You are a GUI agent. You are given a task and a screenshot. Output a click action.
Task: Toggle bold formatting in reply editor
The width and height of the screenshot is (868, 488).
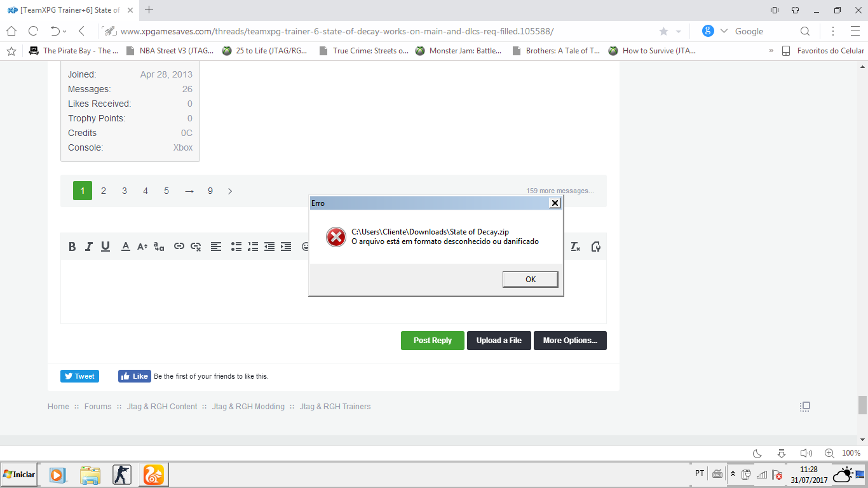coord(72,247)
